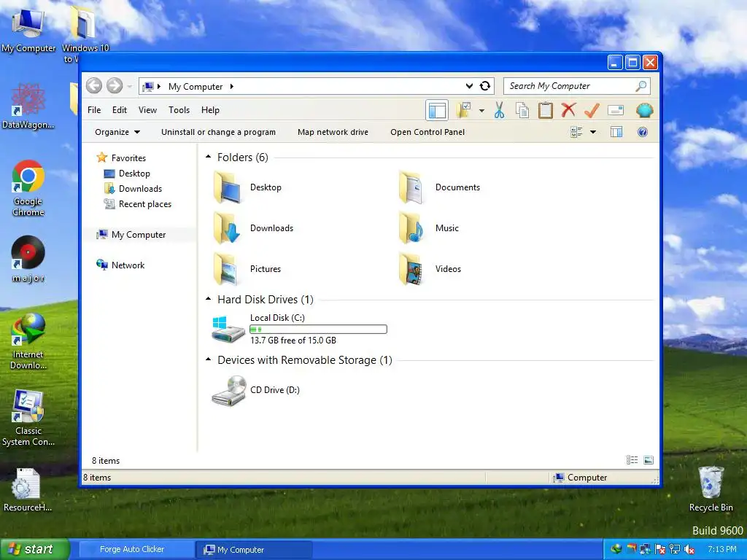Toggle the navigation pane toolbar button
Screen dimensions: 747x560
(x=437, y=111)
